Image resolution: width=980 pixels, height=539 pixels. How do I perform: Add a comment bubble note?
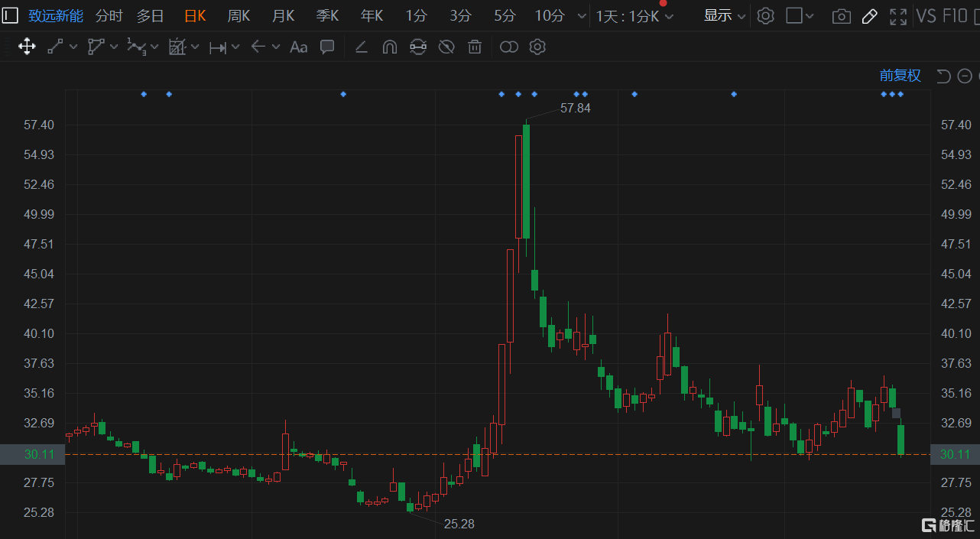pyautogui.click(x=327, y=47)
